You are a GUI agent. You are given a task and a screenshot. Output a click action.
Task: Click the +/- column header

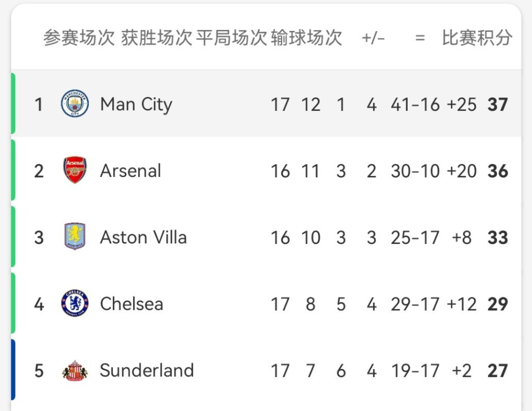[373, 38]
